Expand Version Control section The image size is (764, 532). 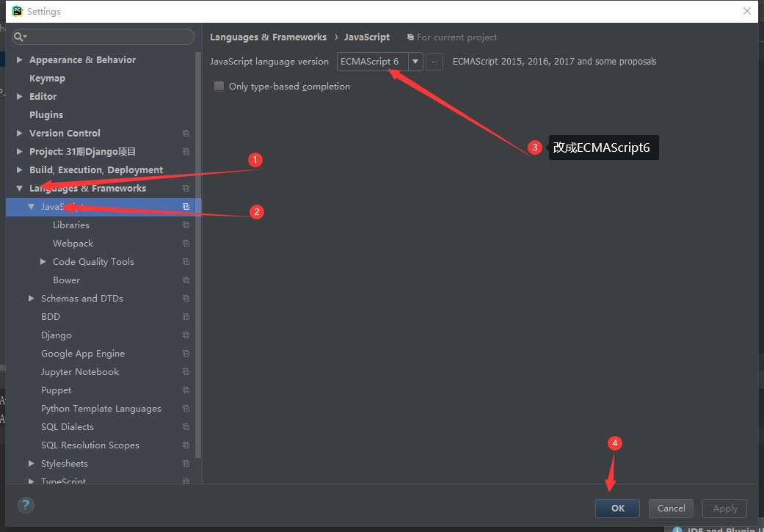pos(20,133)
